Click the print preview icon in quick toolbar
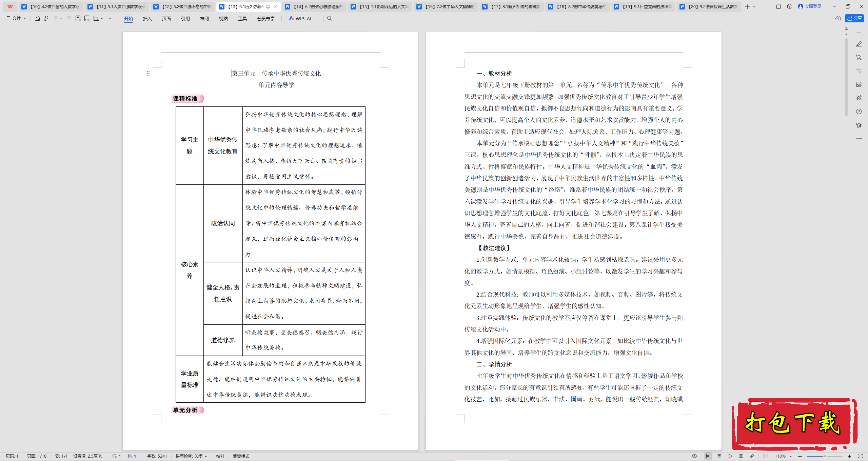Viewport: 868px width, 461px height. 46,18
